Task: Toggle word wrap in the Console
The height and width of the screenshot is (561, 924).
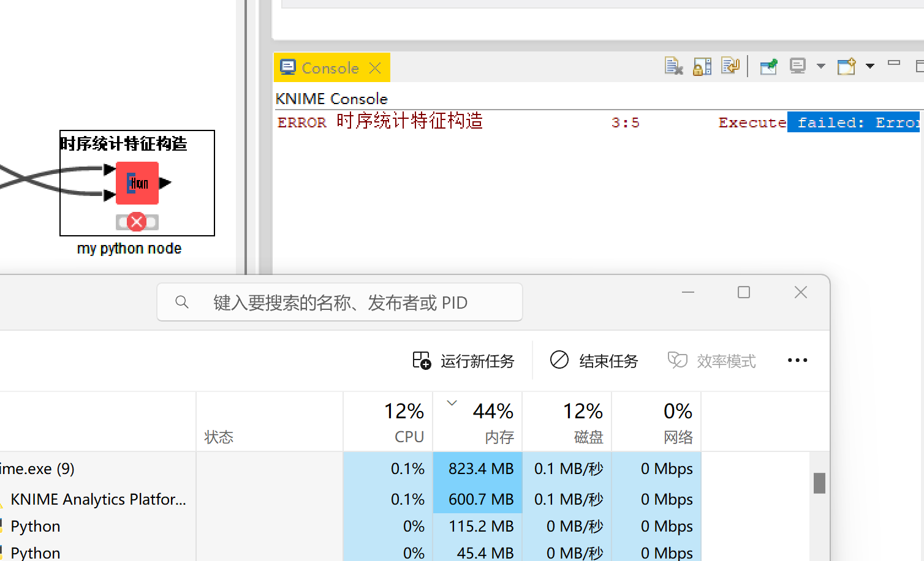Action: coord(730,66)
